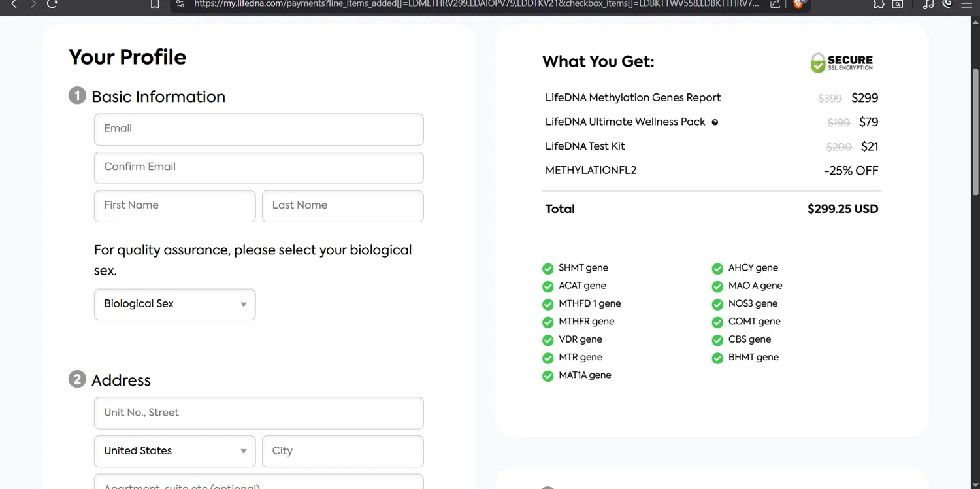Image resolution: width=980 pixels, height=489 pixels.
Task: Open the browser hamburger menu
Action: (967, 4)
